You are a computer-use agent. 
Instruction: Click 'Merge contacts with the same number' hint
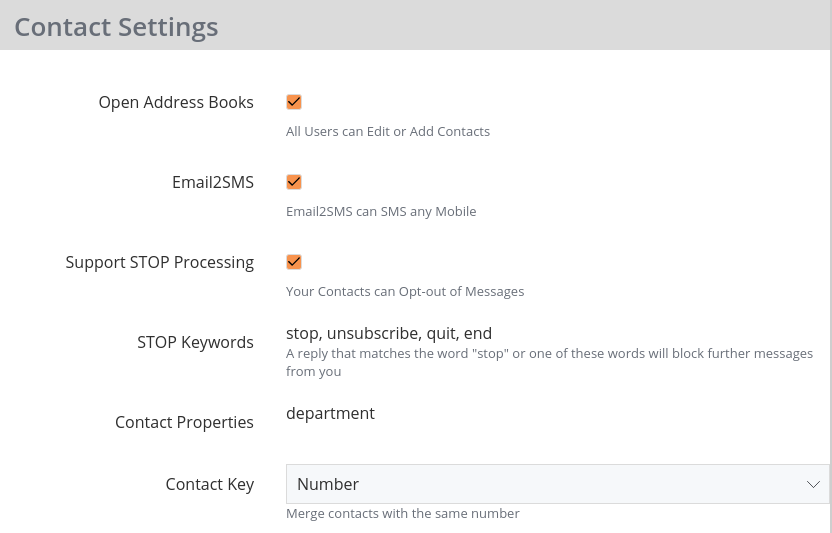pos(403,513)
